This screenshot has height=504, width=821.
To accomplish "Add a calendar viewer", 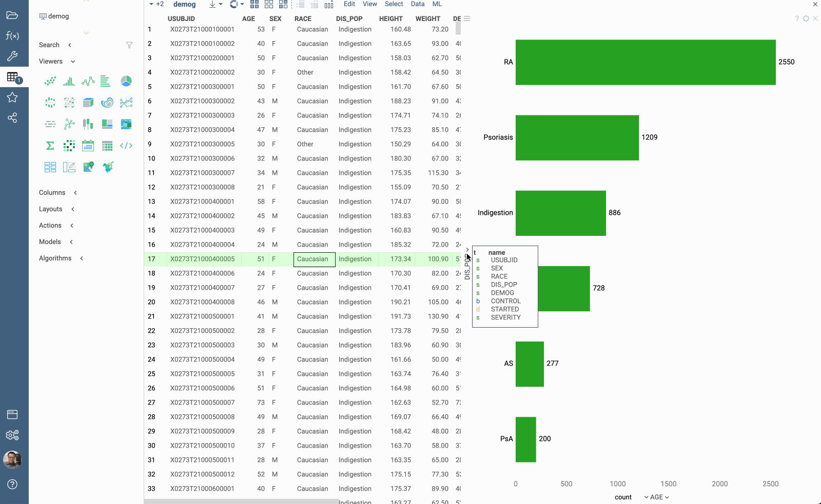I will tap(88, 145).
